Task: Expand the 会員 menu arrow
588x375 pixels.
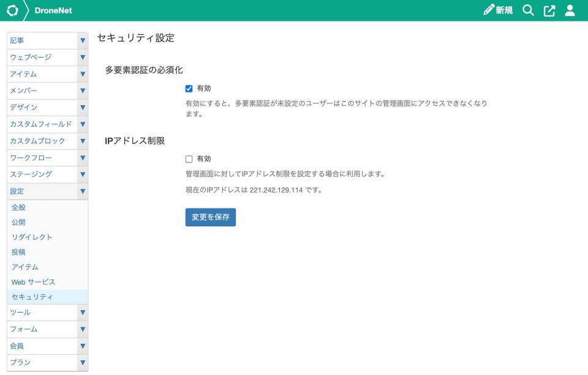Action: (83, 346)
